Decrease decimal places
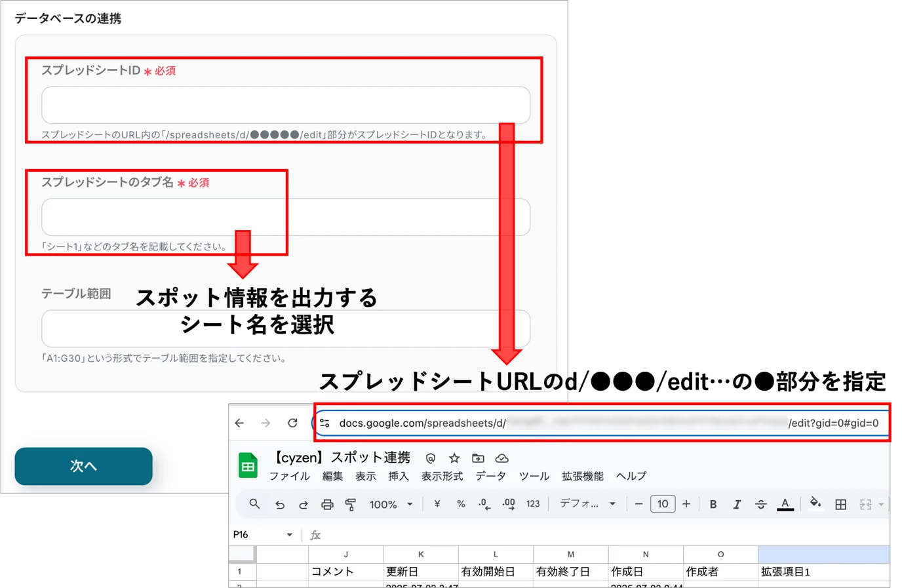This screenshot has height=588, width=902. click(484, 504)
